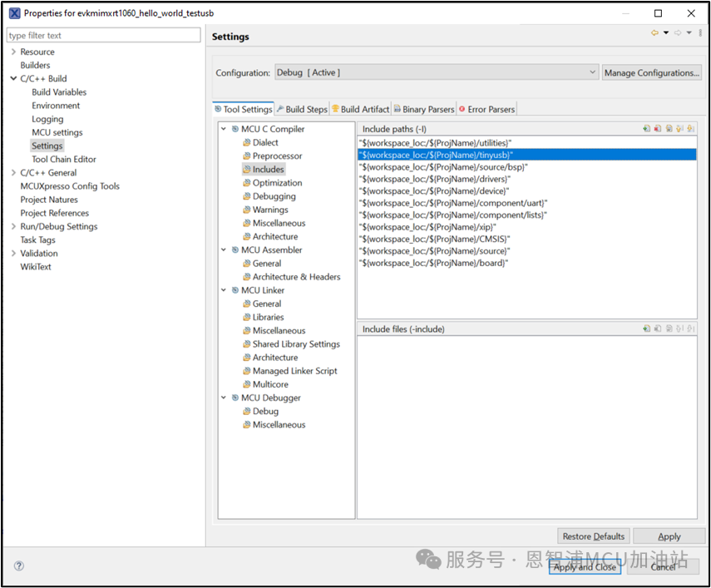Select Debugging under MCU C Compiler
The image size is (711, 588).
tap(274, 196)
